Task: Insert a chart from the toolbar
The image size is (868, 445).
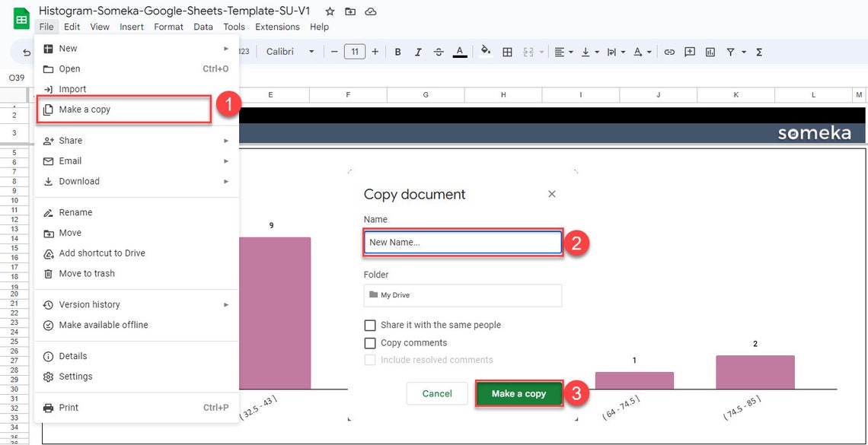Action: click(710, 52)
